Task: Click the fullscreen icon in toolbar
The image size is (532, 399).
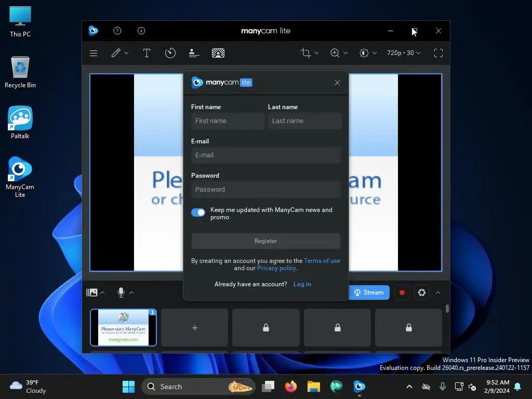Action: [x=438, y=53]
